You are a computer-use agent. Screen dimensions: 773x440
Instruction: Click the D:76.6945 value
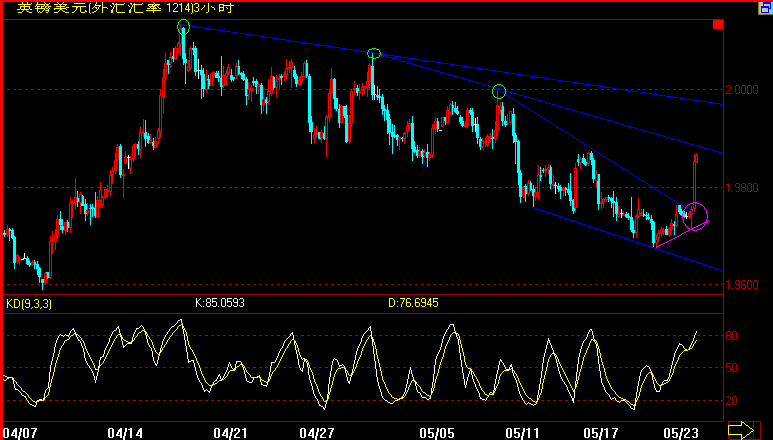[x=413, y=303]
